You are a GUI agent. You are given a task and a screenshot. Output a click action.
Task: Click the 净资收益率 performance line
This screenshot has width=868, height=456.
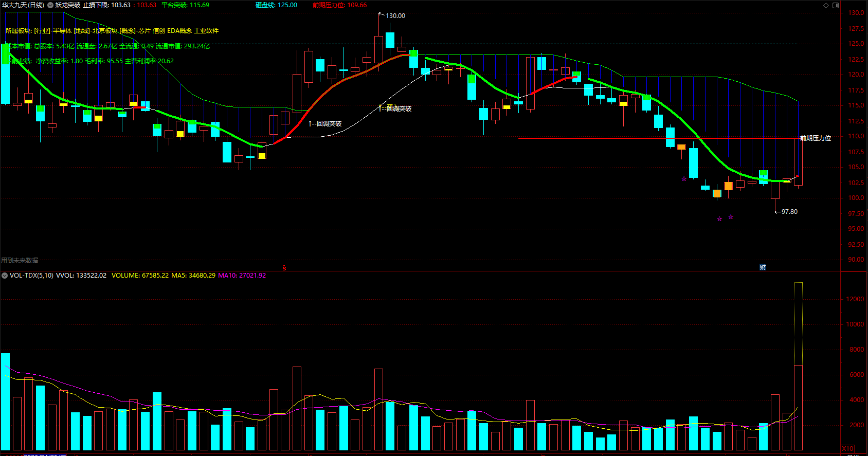tap(91, 61)
